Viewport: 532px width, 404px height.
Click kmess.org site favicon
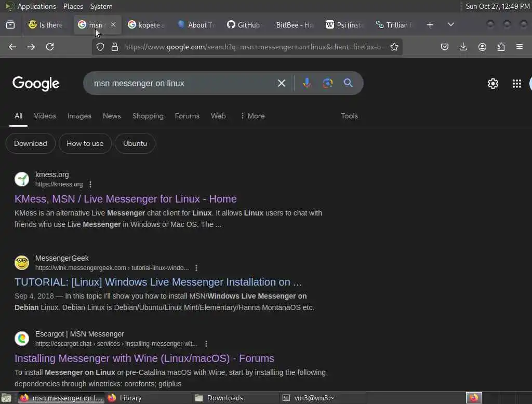pos(22,179)
